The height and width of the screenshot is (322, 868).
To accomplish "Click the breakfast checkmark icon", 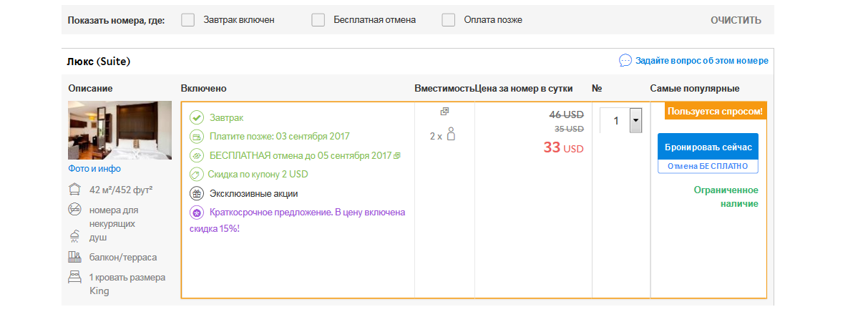I will tap(197, 117).
